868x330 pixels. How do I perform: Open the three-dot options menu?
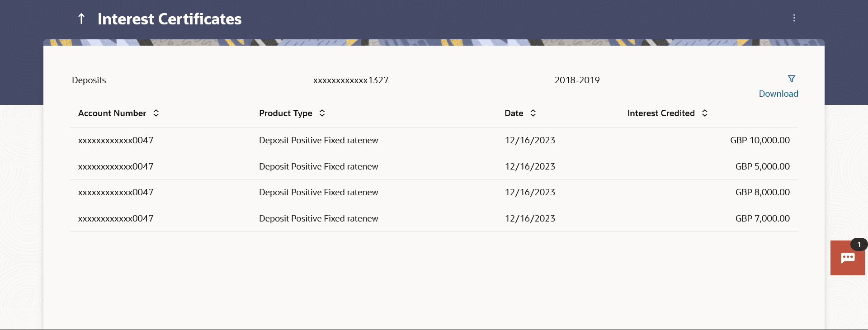pos(794,18)
